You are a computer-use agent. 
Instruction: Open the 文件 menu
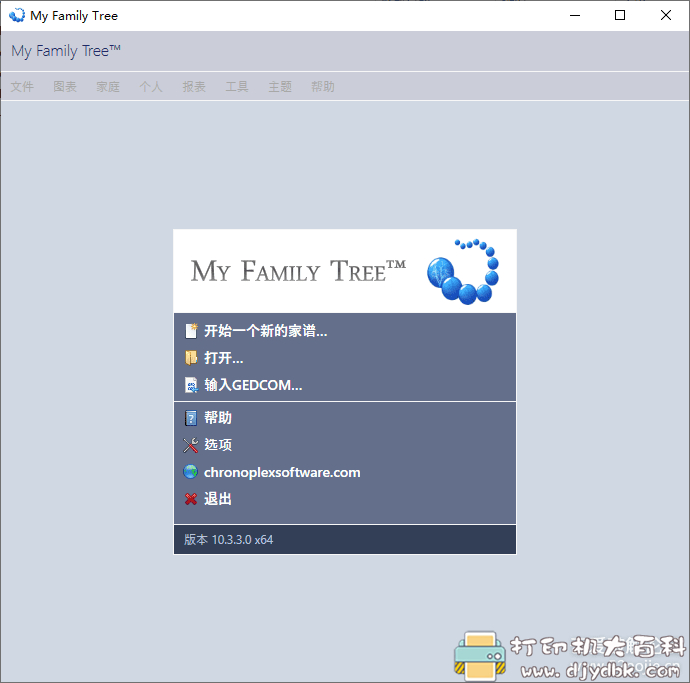[x=22, y=87]
